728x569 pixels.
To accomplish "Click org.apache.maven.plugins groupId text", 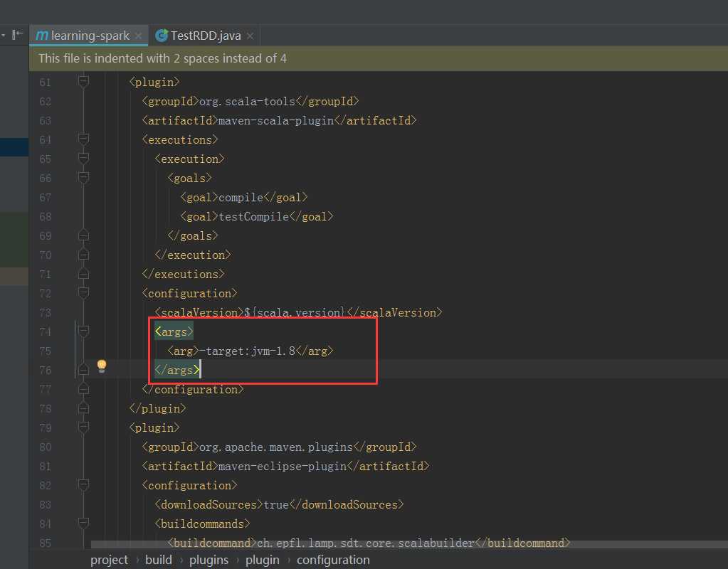I will click(x=276, y=447).
